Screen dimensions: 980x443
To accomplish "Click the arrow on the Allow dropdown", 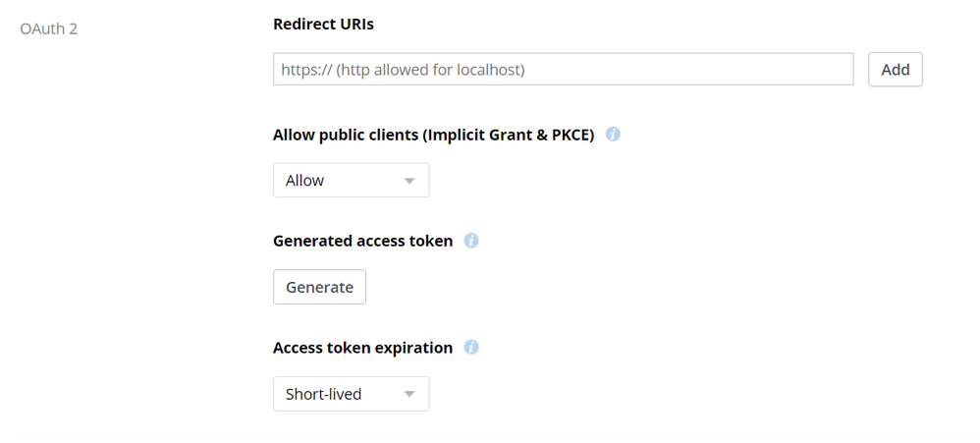I will point(409,181).
